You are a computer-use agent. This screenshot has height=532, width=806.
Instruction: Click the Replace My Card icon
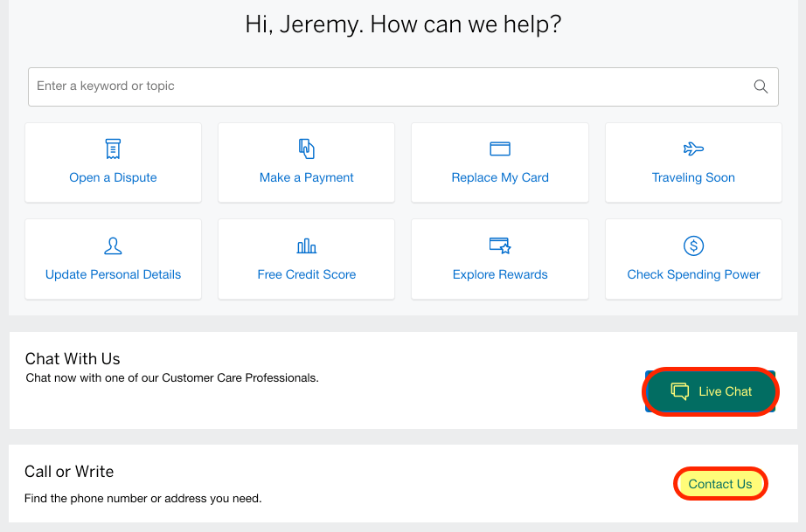(500, 149)
